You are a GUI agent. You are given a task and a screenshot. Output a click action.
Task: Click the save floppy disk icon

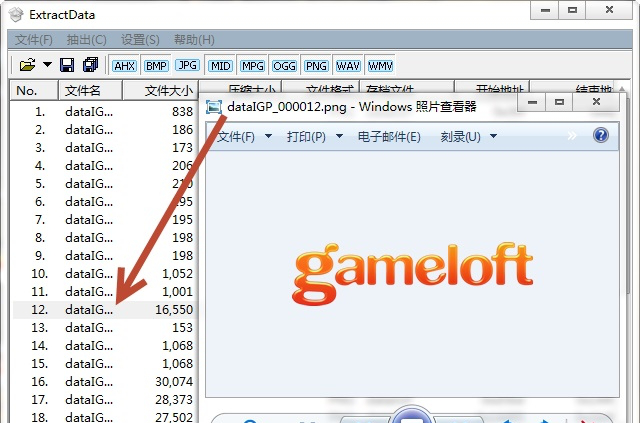click(x=67, y=65)
